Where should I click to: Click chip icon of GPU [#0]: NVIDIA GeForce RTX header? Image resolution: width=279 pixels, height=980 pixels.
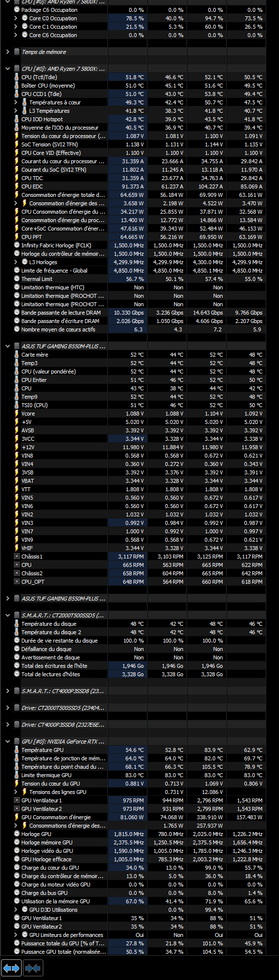coord(17,742)
